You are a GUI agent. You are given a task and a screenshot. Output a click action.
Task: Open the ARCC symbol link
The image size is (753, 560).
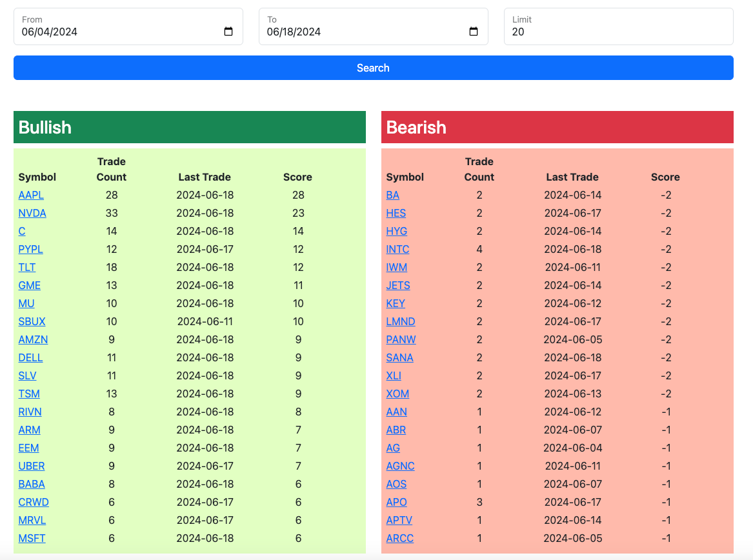(399, 539)
